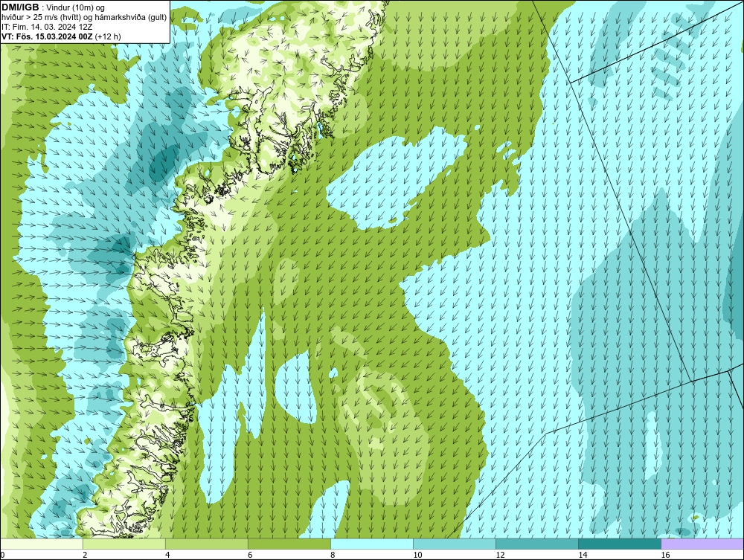This screenshot has width=744, height=560.
Task: Click the legend tick label '12'
Action: click(x=500, y=555)
